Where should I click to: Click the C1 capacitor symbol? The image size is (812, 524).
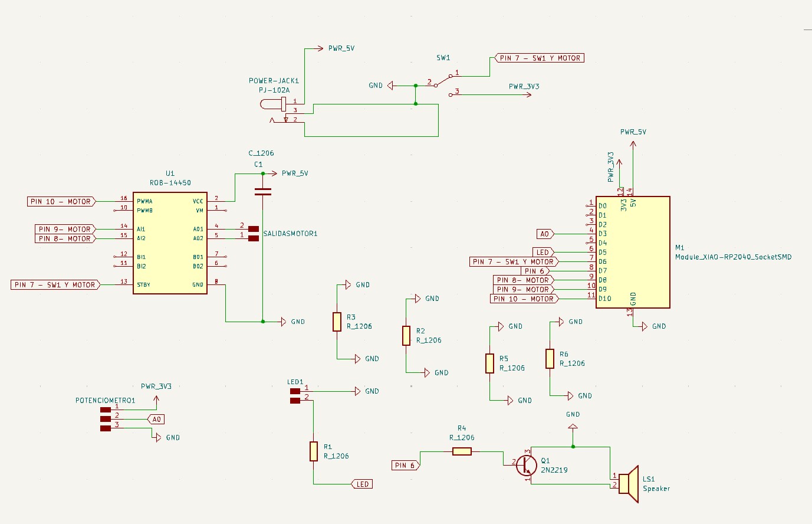pos(263,191)
